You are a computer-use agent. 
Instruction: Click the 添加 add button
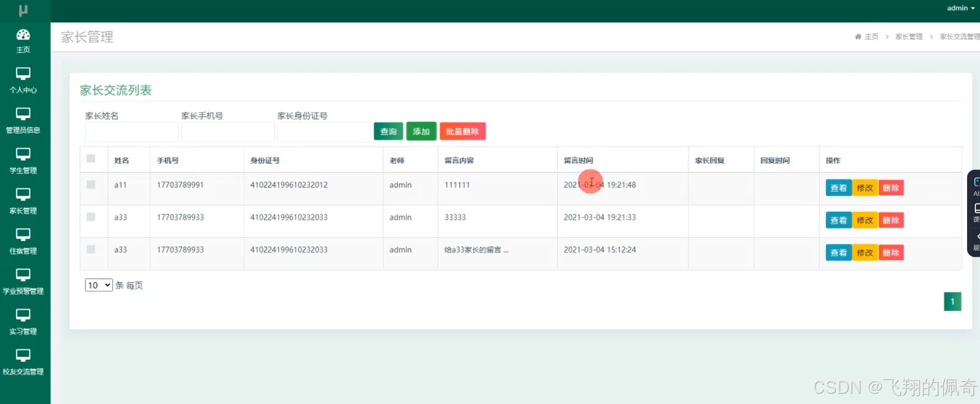[x=421, y=131]
